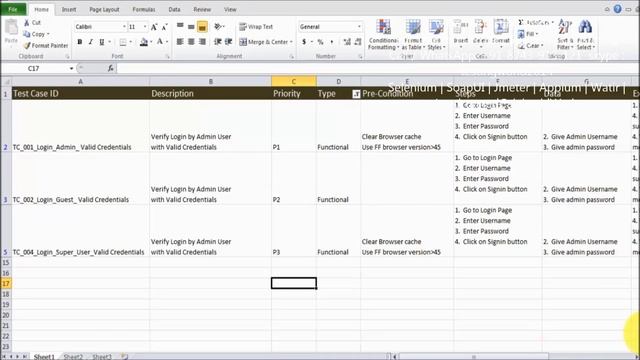This screenshot has width=640, height=360.
Task: Open the Clear dropdown
Action: click(531, 46)
